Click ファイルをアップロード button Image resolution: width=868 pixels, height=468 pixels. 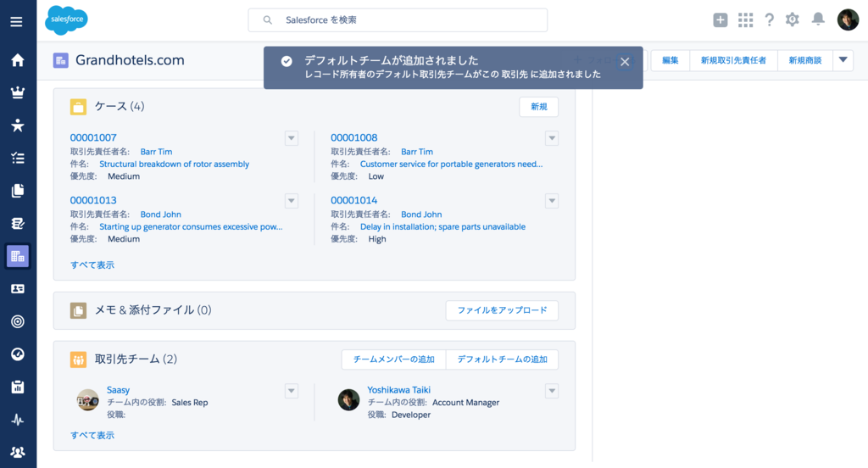(x=502, y=310)
